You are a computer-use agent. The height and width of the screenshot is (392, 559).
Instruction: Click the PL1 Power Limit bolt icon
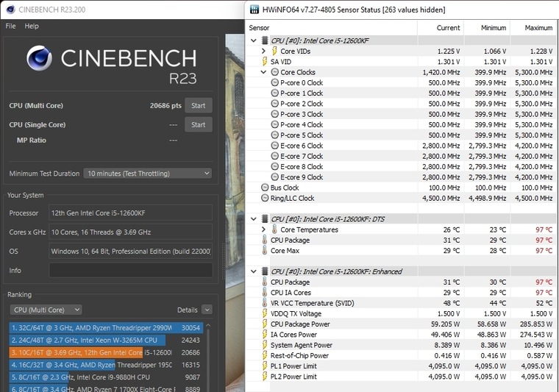[x=265, y=366]
